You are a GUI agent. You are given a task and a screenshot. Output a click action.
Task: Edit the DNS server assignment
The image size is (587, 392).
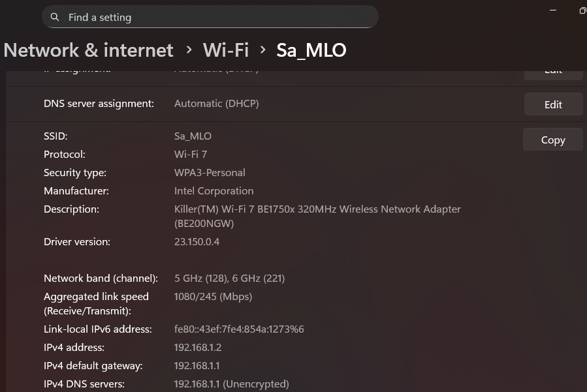coord(553,104)
